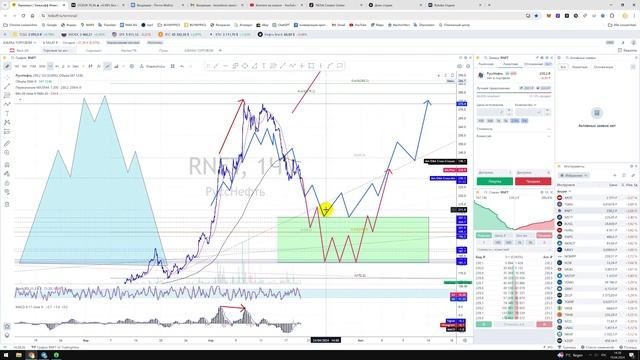This screenshot has height=360, width=640.
Task: Open chart axis settings gear at bottom right
Action: 465,340
